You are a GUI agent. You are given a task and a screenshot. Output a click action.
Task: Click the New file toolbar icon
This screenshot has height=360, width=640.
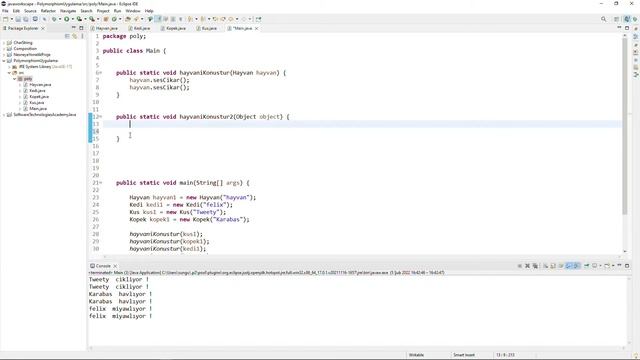pyautogui.click(x=5, y=19)
